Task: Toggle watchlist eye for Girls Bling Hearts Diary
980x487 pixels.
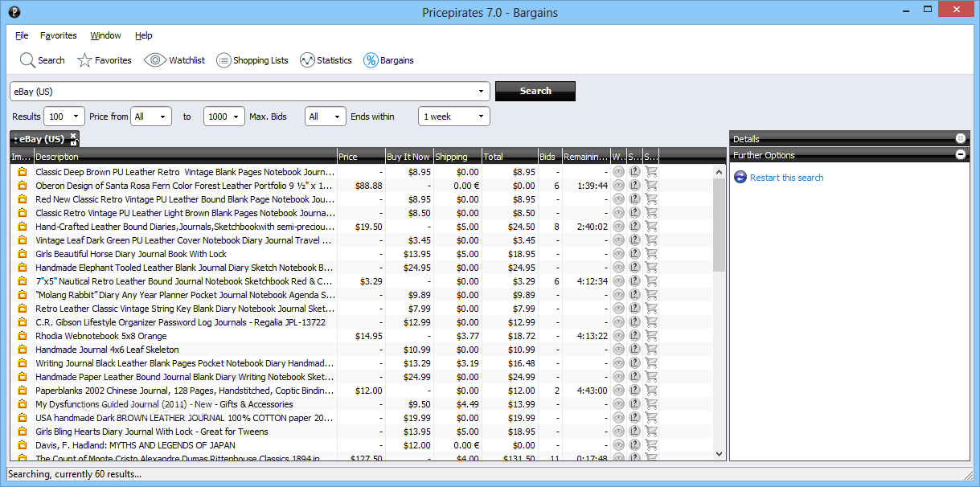Action: coord(618,432)
